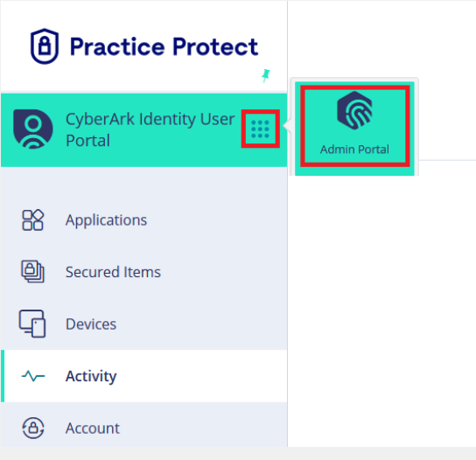Click the teal User Portal header bar
Image resolution: width=476 pixels, height=460 pixels.
[143, 130]
